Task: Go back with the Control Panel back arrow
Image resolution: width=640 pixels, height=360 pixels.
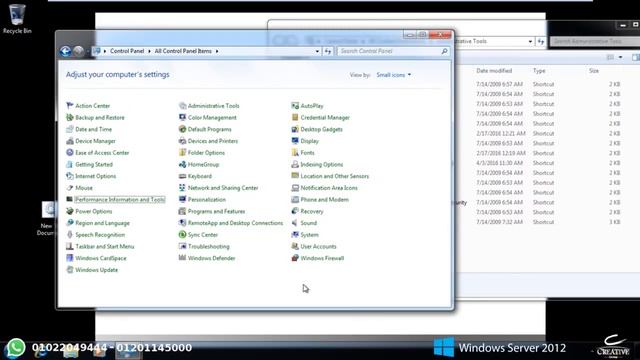Action: click(65, 51)
